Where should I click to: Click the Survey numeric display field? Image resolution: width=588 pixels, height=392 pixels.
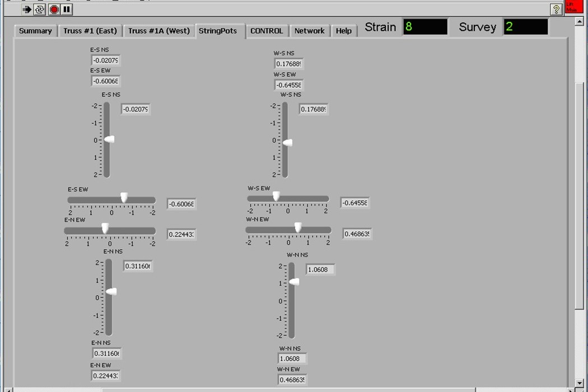525,27
